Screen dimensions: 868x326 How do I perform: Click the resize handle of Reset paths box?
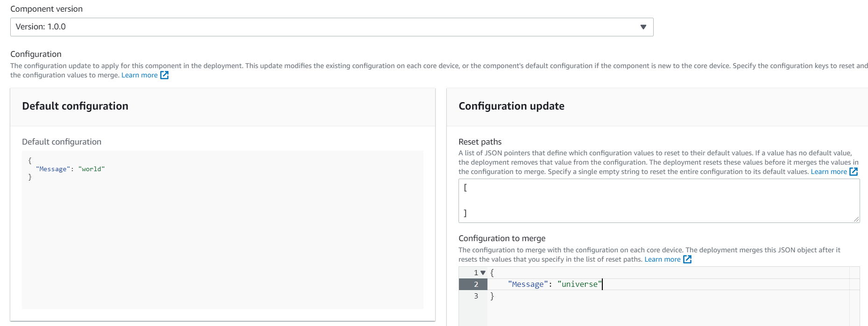[856, 219]
